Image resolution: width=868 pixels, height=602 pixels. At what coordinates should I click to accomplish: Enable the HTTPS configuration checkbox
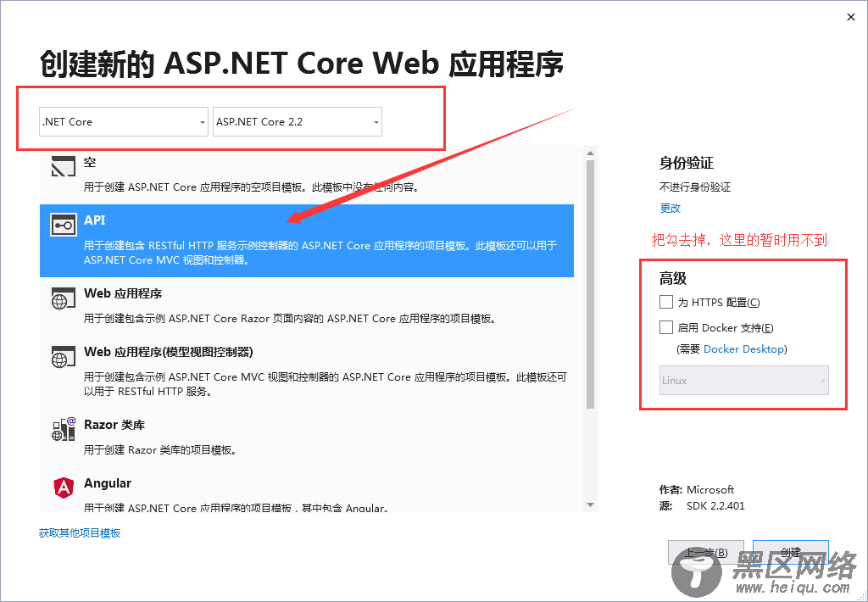pos(666,302)
